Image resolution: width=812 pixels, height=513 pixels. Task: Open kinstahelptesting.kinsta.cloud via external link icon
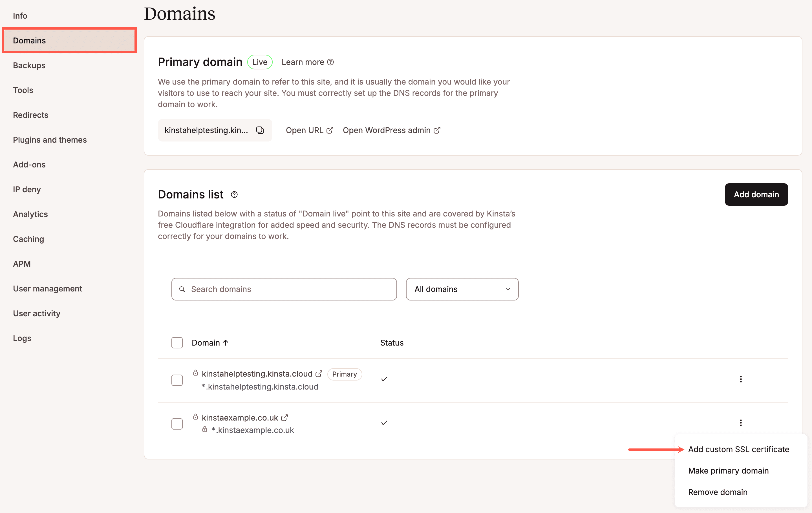319,373
